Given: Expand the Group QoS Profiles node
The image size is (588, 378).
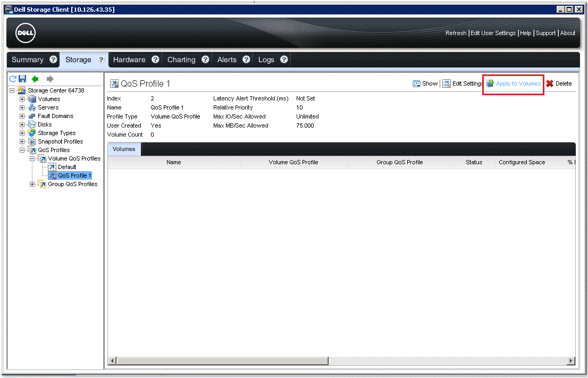Looking at the screenshot, I should (32, 184).
